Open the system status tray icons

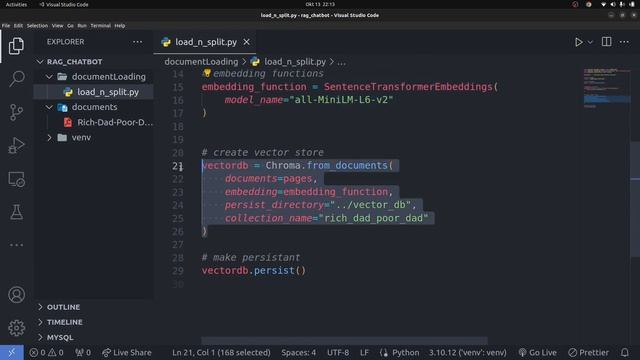618,4
